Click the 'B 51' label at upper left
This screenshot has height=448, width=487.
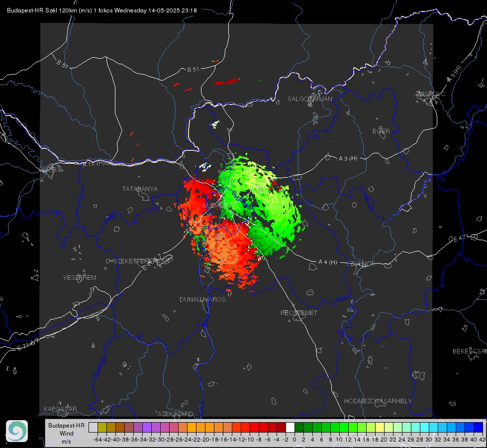(62, 63)
